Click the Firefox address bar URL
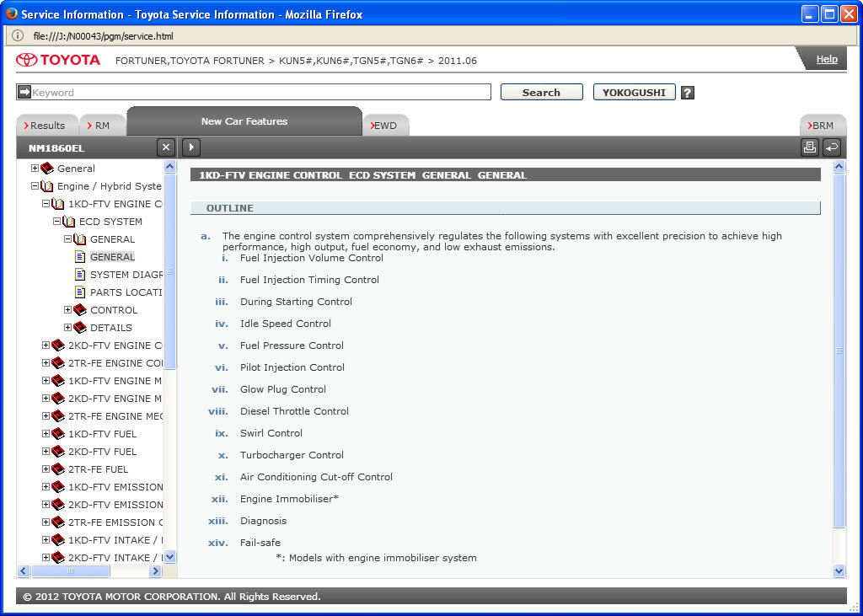The width and height of the screenshot is (863, 616). coord(103,36)
